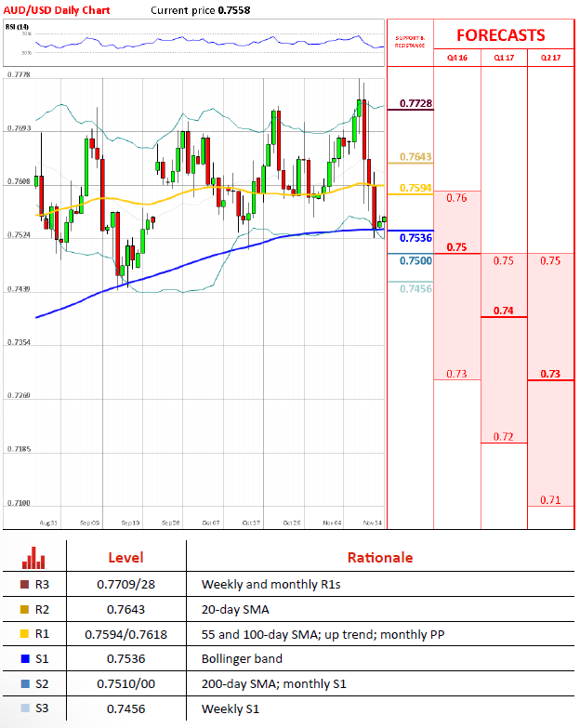The height and width of the screenshot is (728, 580).
Task: Click the Sep19 date axis label
Action: point(130,523)
